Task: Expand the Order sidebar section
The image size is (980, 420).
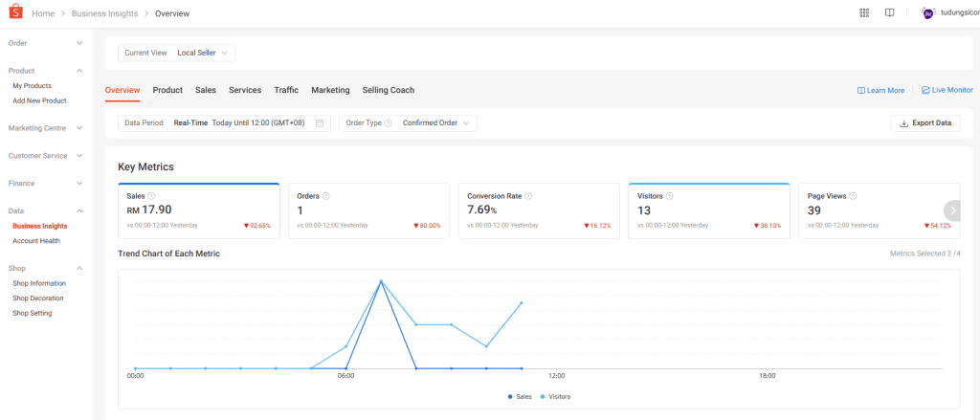Action: tap(46, 43)
